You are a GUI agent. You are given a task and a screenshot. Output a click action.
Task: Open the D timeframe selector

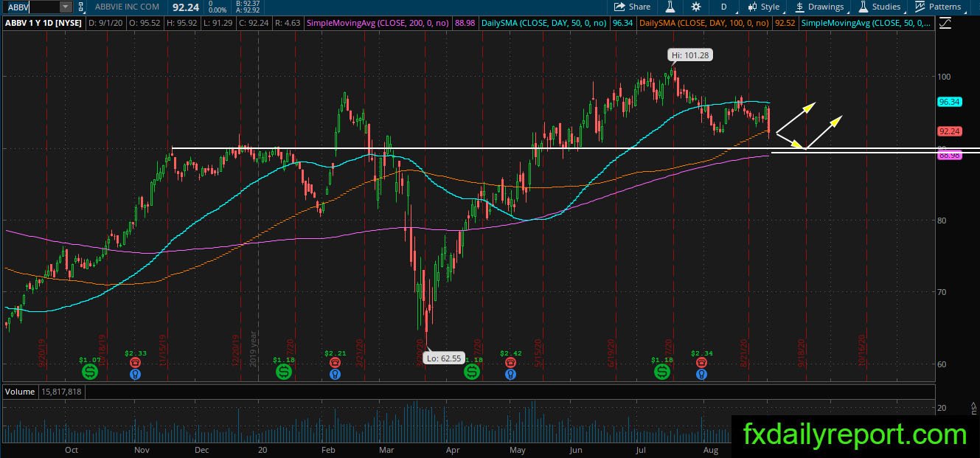(x=723, y=7)
